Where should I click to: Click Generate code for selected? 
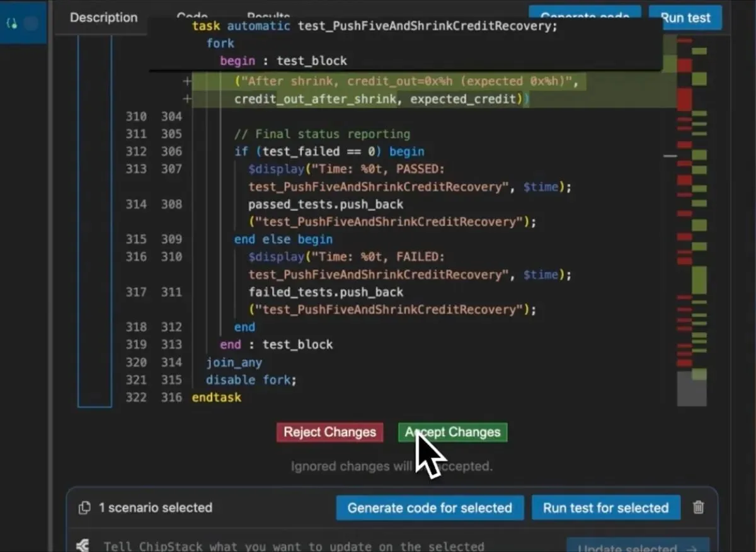coord(430,508)
